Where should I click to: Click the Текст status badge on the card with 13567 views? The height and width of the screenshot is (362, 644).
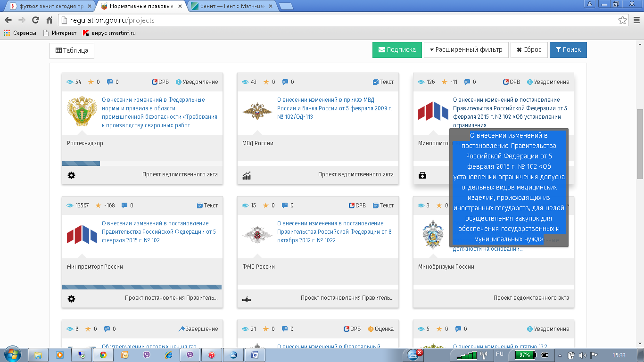pos(207,206)
